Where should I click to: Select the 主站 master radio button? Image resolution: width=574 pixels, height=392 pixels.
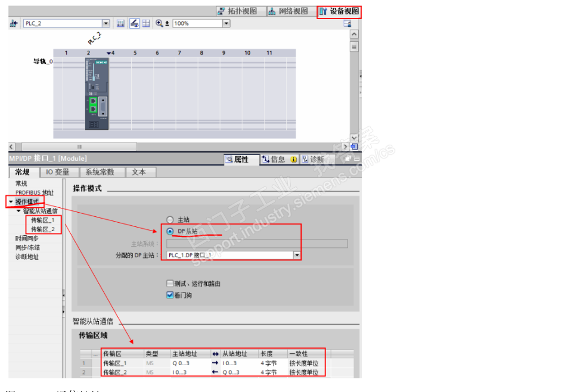click(x=170, y=220)
